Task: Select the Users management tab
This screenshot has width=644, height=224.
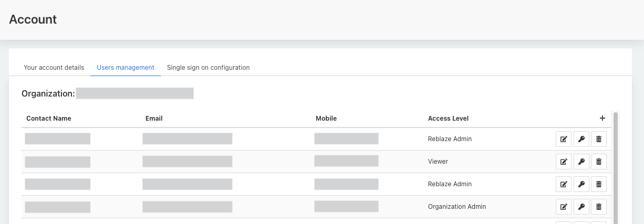Action: point(126,68)
